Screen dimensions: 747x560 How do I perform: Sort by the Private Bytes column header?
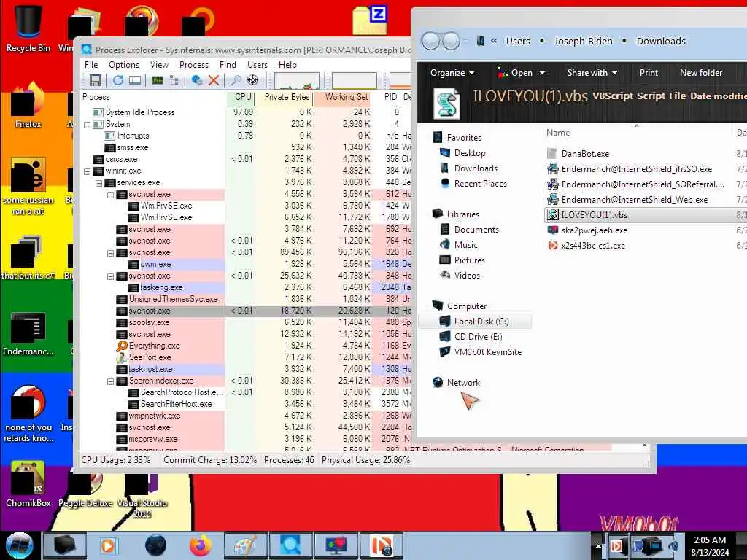[x=284, y=97]
